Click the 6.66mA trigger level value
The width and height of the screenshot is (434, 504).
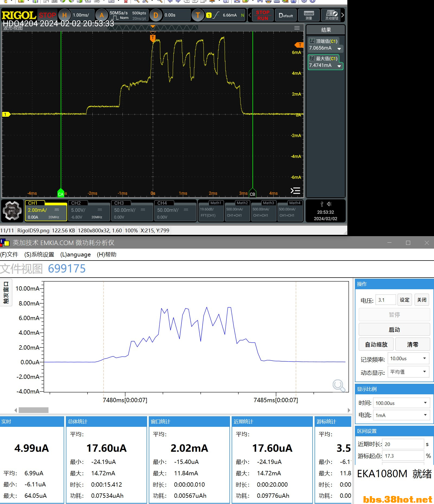pos(230,15)
